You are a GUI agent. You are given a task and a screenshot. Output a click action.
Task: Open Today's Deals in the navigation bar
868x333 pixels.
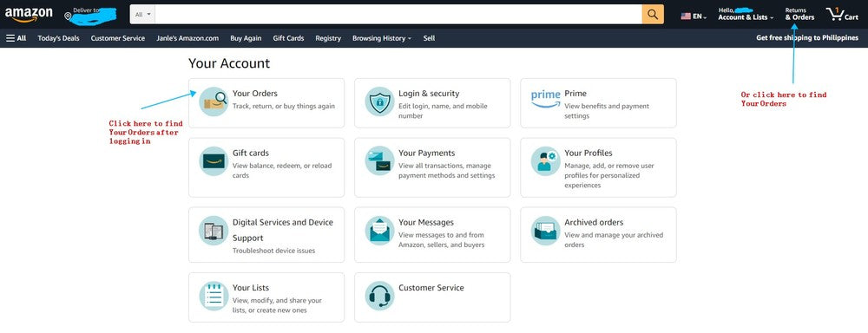point(59,38)
